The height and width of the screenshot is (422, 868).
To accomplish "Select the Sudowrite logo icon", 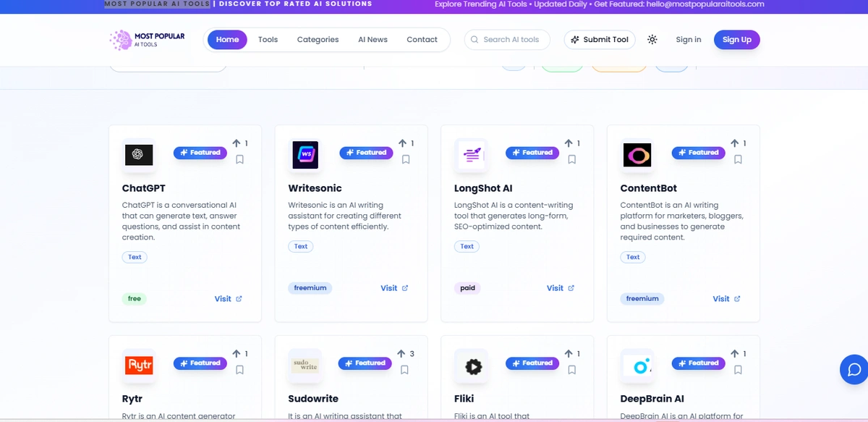I will click(305, 365).
